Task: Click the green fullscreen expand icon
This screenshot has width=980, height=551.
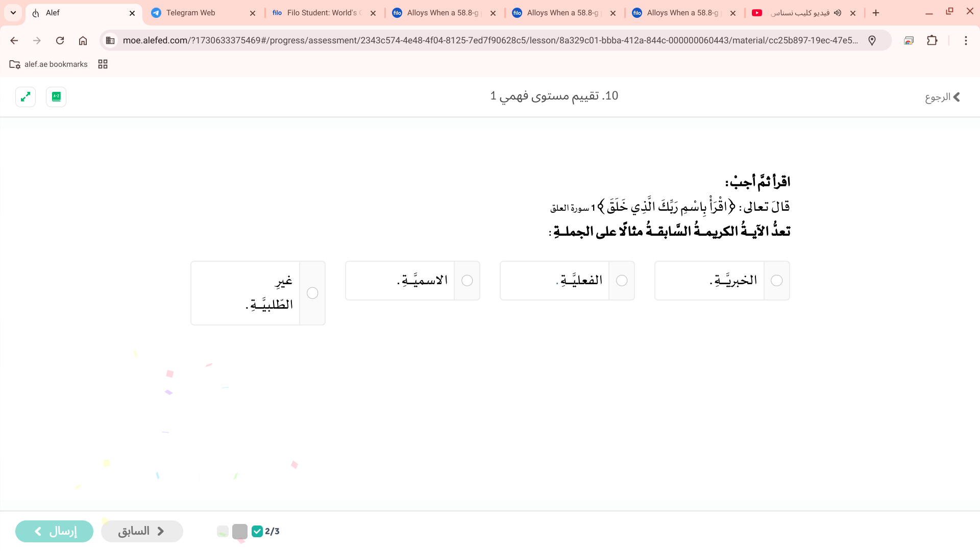Action: [26, 97]
